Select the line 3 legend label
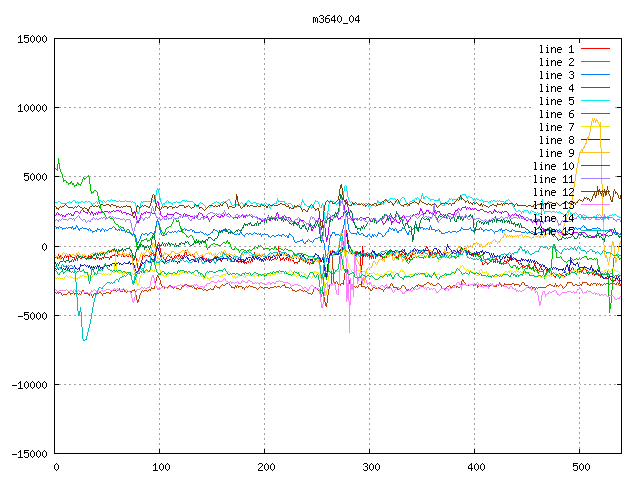Screen dimensions: 640x480 [556, 75]
